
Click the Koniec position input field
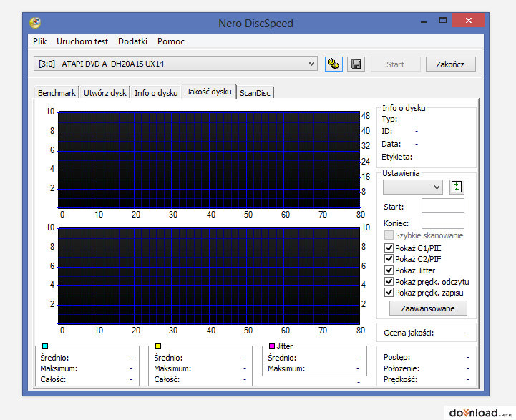point(442,222)
